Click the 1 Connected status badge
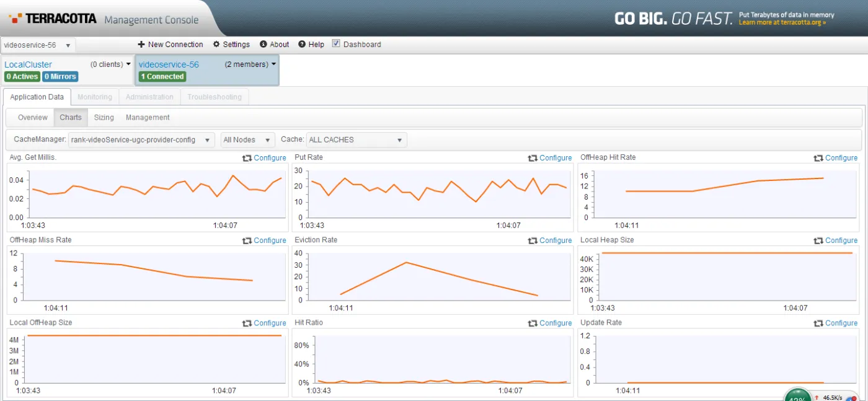 coord(162,77)
